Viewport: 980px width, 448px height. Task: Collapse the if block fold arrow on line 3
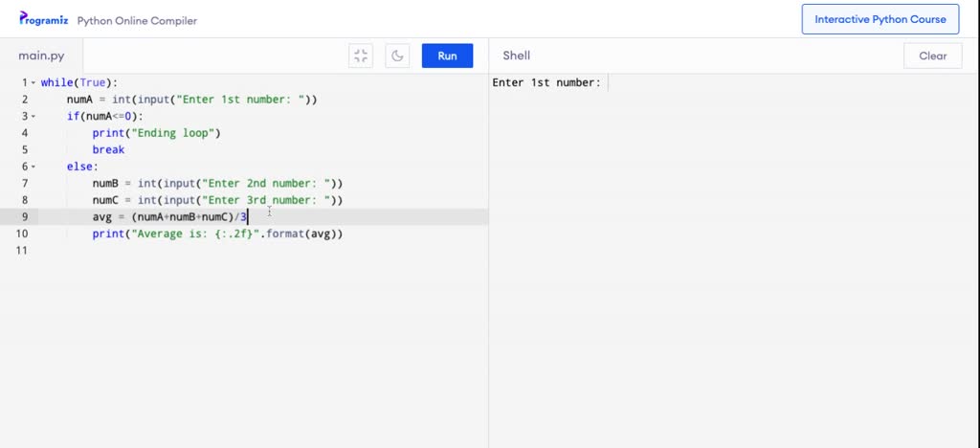coord(33,116)
